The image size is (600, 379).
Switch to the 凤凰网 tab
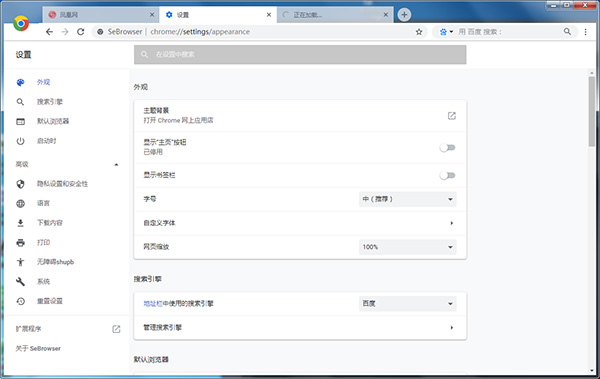coord(101,15)
